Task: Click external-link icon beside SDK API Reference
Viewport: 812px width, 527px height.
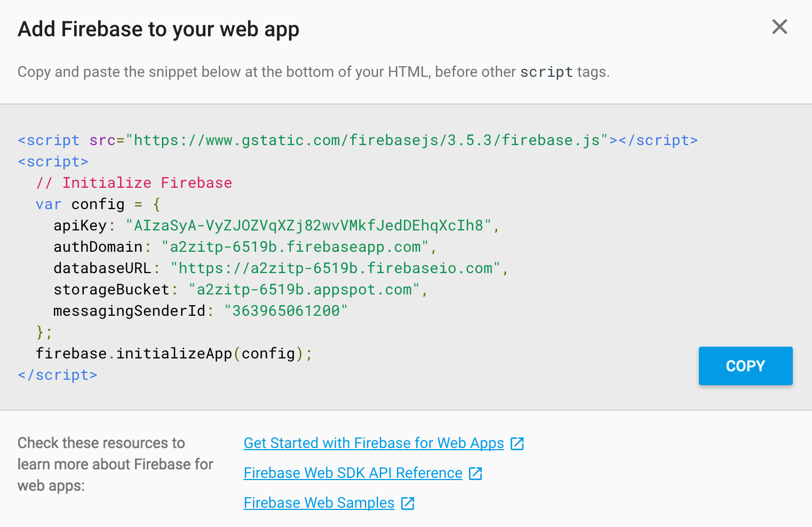Action: click(x=475, y=474)
